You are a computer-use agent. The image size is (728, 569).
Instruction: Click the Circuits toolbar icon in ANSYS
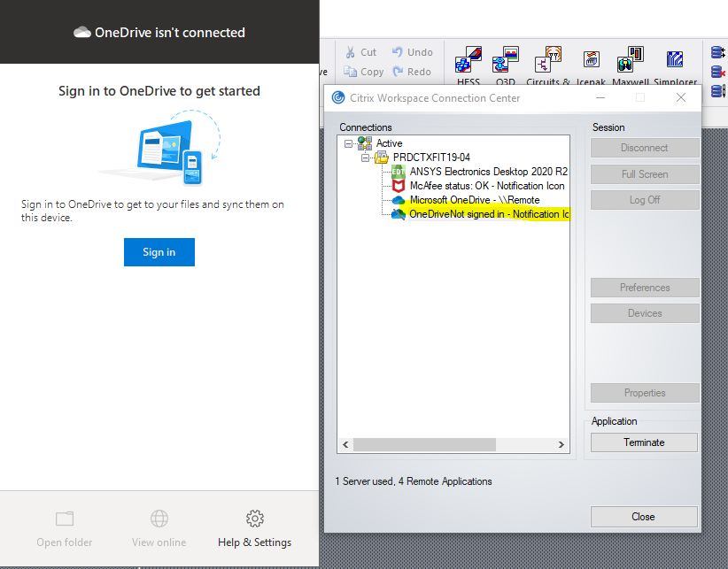click(x=548, y=59)
